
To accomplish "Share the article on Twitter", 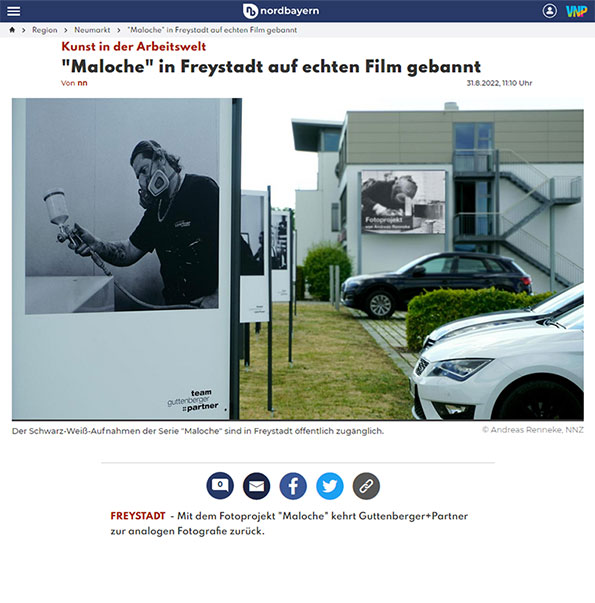I will pos(330,486).
